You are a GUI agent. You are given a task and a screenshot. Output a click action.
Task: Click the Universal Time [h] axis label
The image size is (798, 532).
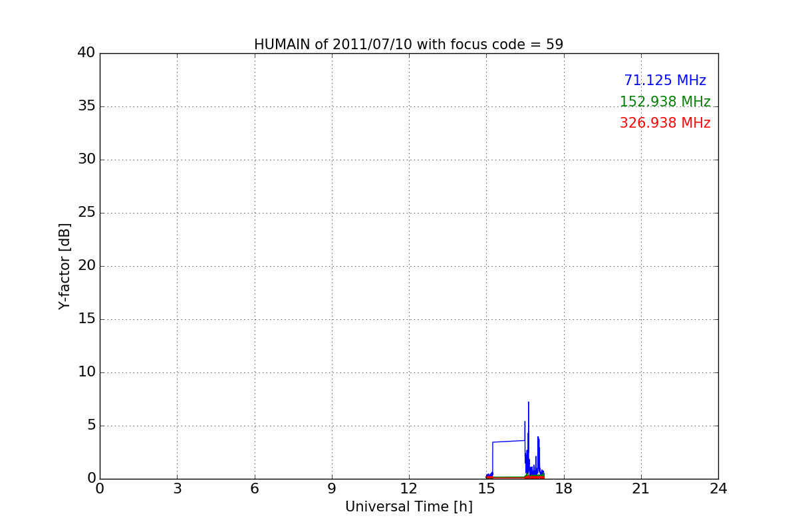(x=408, y=507)
